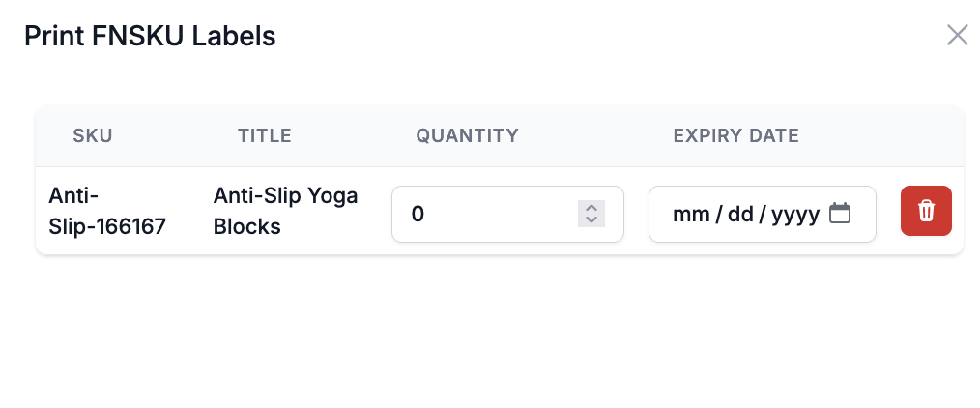
Task: Select the Anti-Slip Yoga Blocks title cell
Action: tap(286, 211)
